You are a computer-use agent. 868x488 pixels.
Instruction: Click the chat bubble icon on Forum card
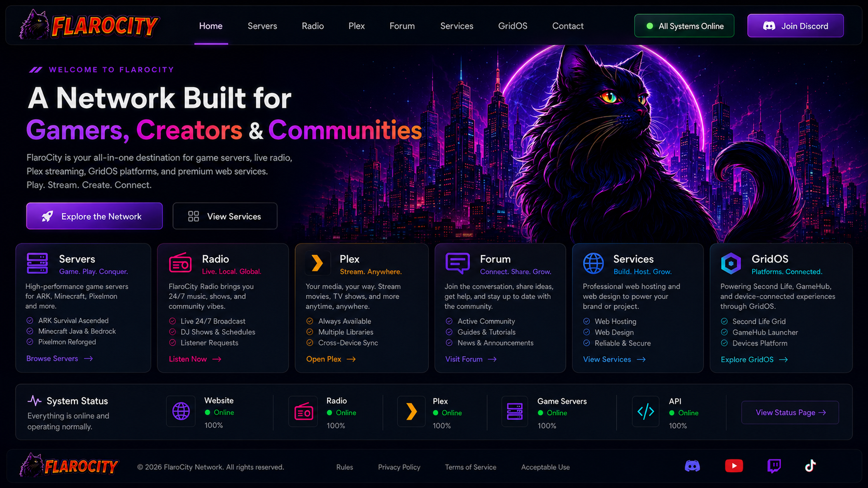click(x=457, y=263)
